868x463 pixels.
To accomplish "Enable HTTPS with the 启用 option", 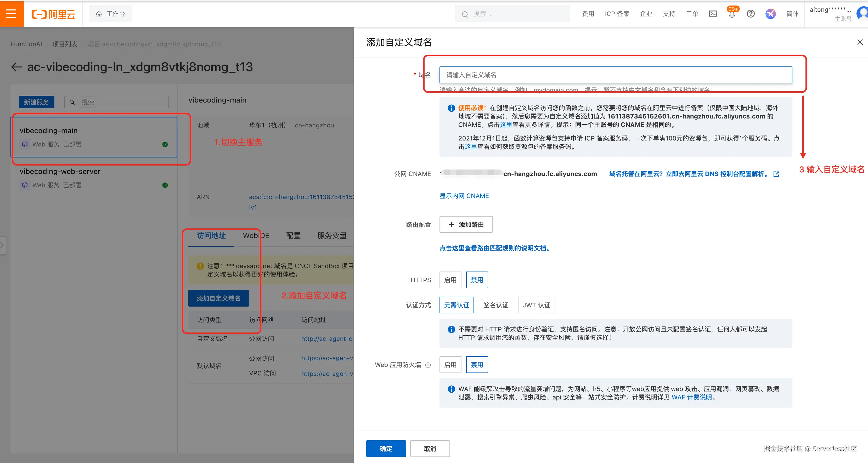I will [x=450, y=280].
